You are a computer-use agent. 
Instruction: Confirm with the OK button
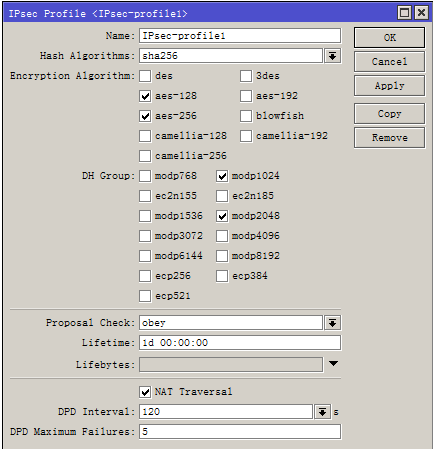(389, 38)
